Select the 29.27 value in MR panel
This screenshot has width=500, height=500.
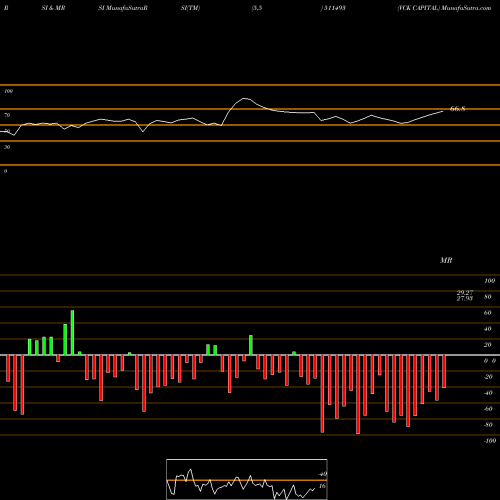pyautogui.click(x=465, y=293)
